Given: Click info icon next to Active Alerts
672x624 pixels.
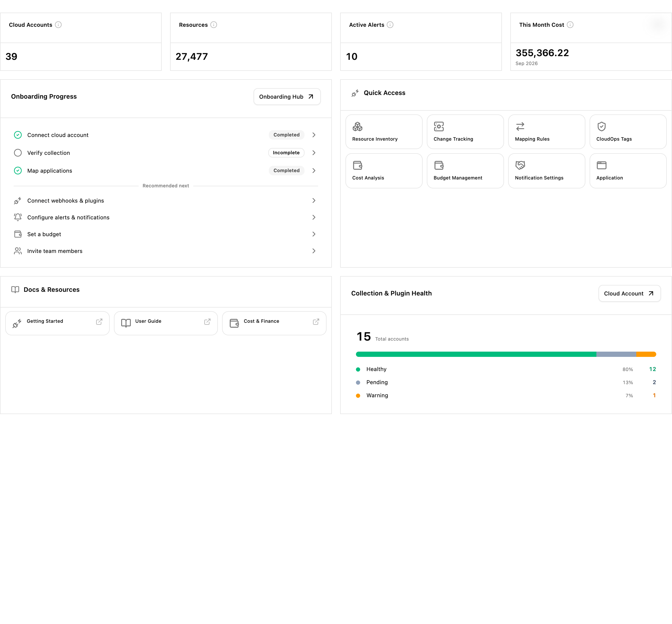Looking at the screenshot, I should [390, 25].
